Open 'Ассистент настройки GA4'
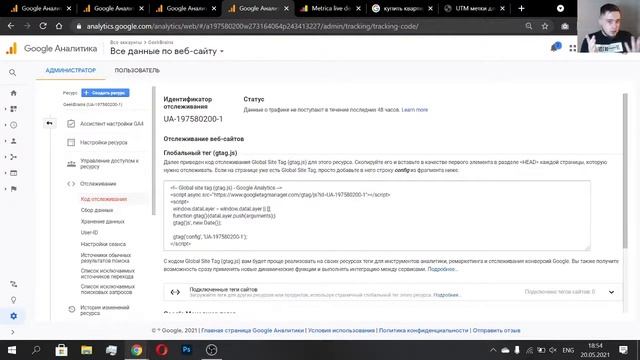 (106, 124)
